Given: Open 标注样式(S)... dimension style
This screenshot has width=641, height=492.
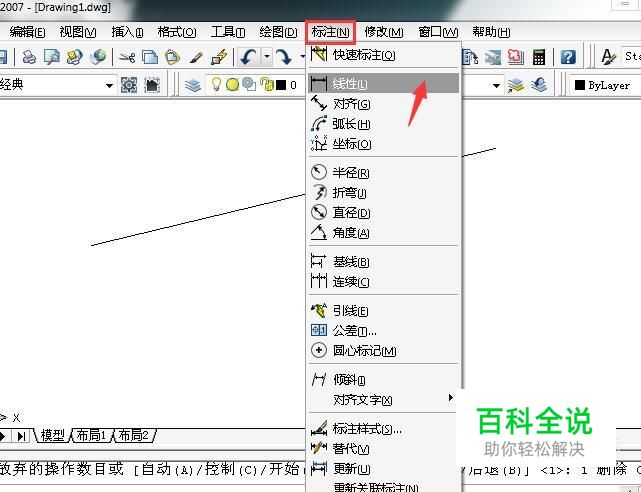Looking at the screenshot, I should [x=384, y=429].
